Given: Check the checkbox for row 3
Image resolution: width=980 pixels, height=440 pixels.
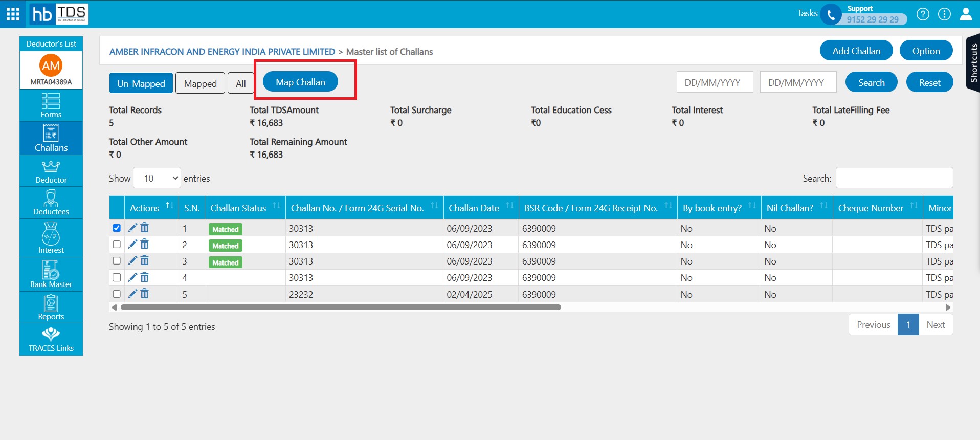Looking at the screenshot, I should click(117, 260).
